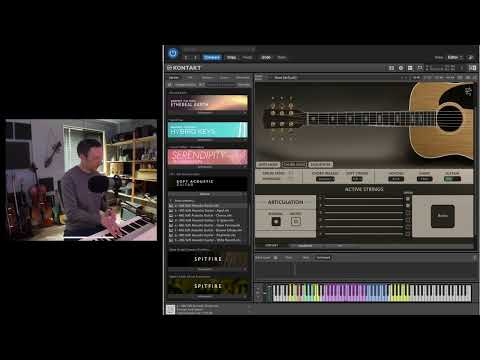Screen dimensions: 480x360
Task: Open the Chord Select dropdown
Action: (x=325, y=179)
